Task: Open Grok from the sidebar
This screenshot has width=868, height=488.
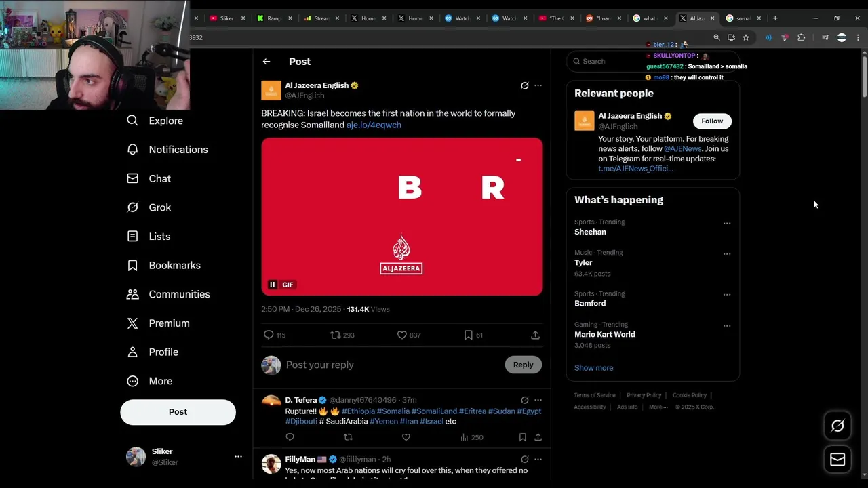Action: 149,207
